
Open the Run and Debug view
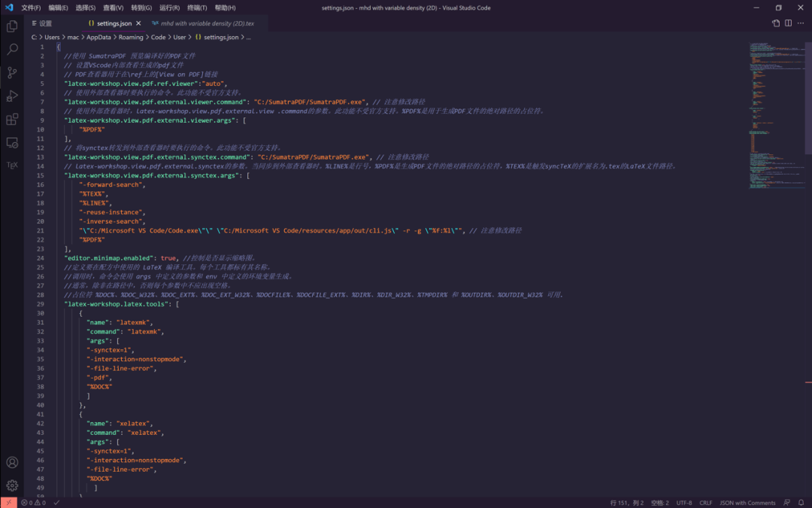coord(12,96)
